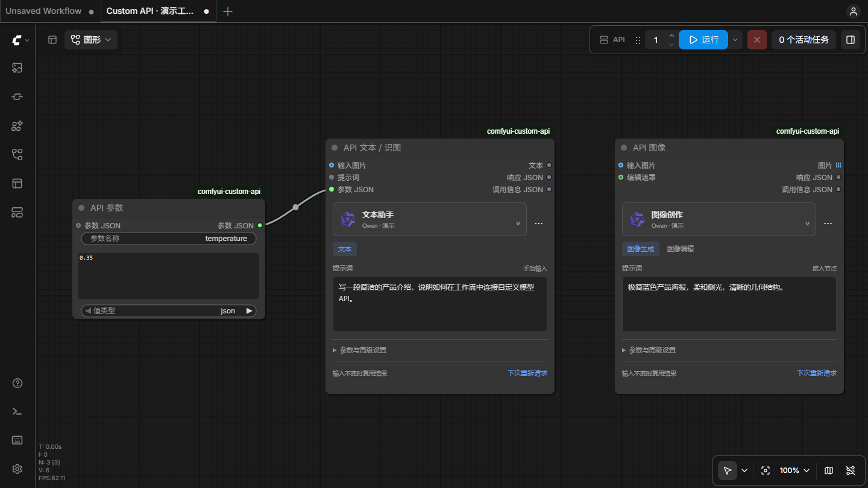The width and height of the screenshot is (868, 488).
Task: Toggle 手动输入 prompt source
Action: (535, 269)
